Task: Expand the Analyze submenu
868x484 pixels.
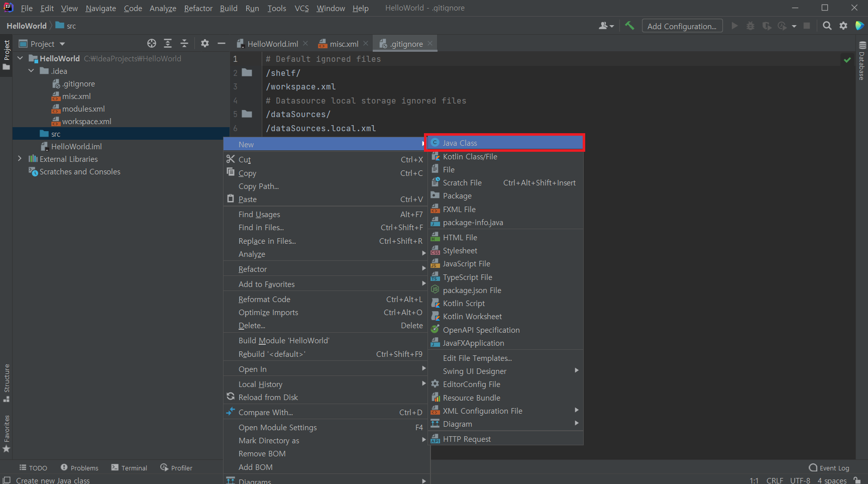Action: 325,254
